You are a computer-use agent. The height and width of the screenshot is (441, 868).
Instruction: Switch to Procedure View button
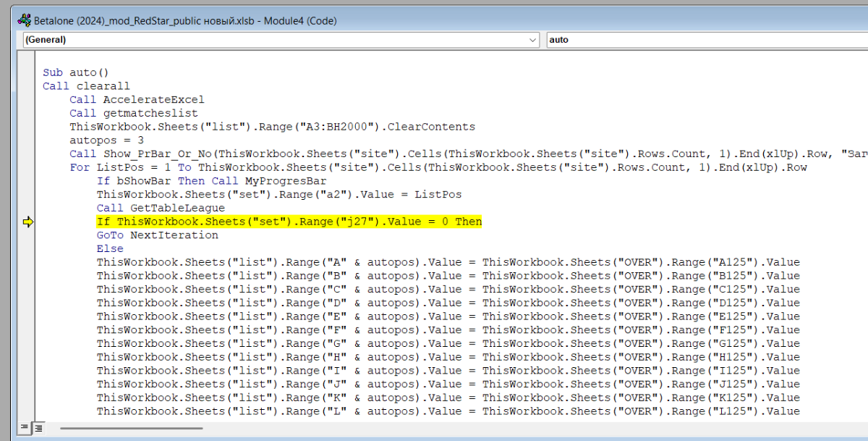25,427
